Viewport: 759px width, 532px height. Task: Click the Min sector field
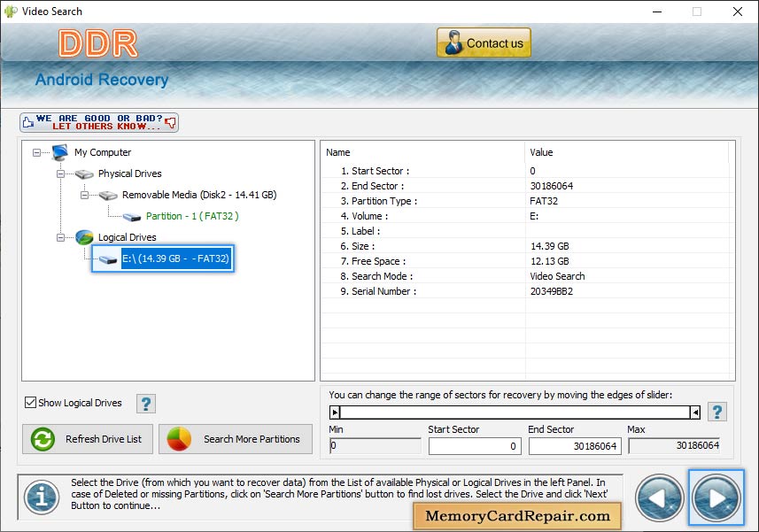click(376, 445)
